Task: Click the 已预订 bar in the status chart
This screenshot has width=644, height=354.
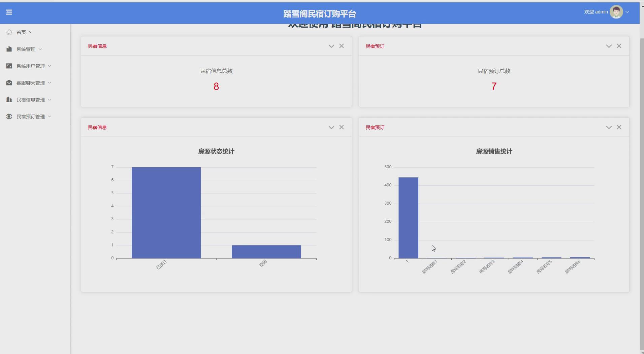Action: tap(166, 213)
